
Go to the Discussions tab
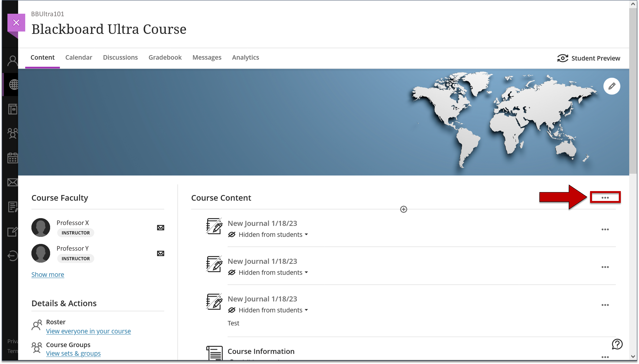[120, 57]
